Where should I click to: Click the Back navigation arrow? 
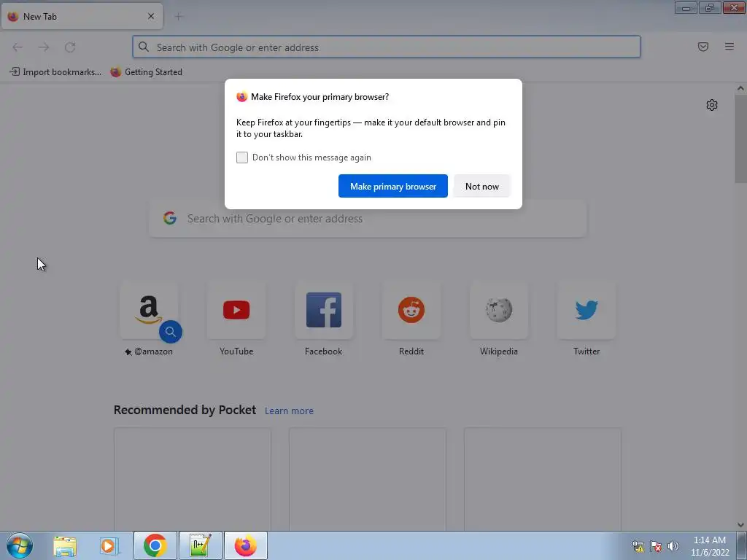pos(18,47)
